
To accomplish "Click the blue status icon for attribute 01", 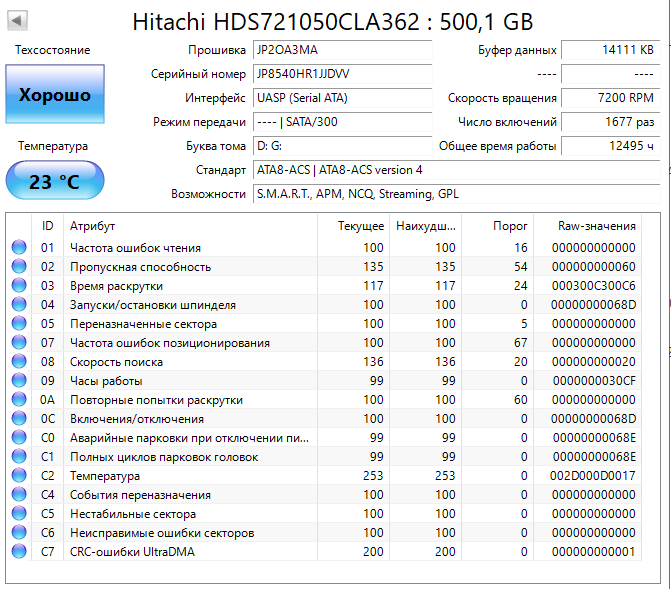I will click(19, 247).
